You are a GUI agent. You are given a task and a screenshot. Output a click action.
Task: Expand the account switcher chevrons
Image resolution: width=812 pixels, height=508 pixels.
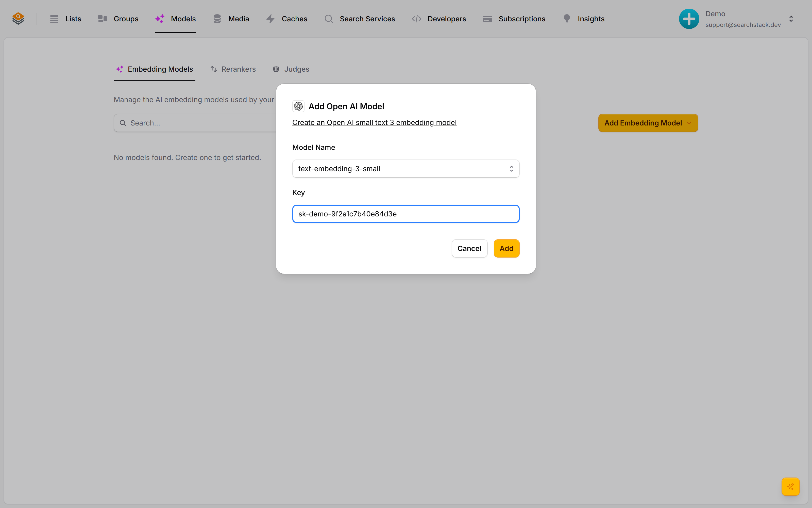click(x=791, y=19)
